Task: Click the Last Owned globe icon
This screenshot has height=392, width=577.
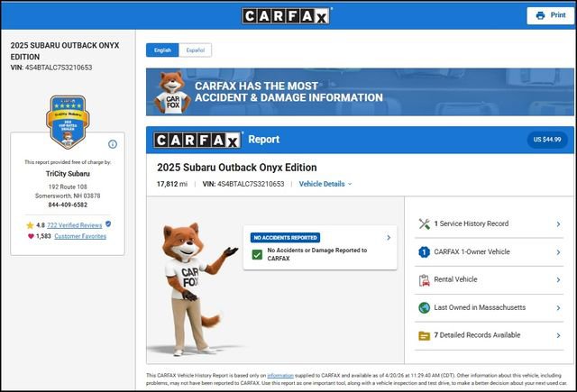Action: coord(424,307)
